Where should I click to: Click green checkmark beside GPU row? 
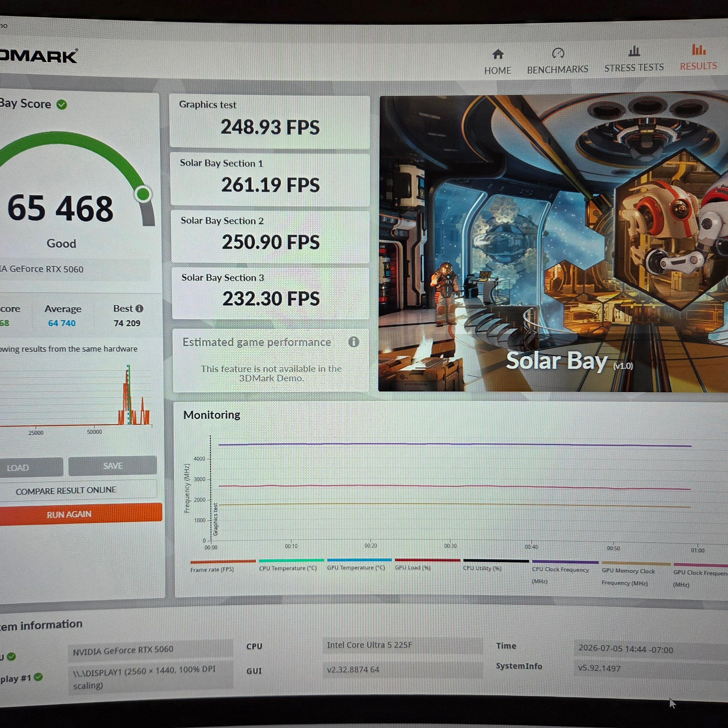click(x=11, y=657)
